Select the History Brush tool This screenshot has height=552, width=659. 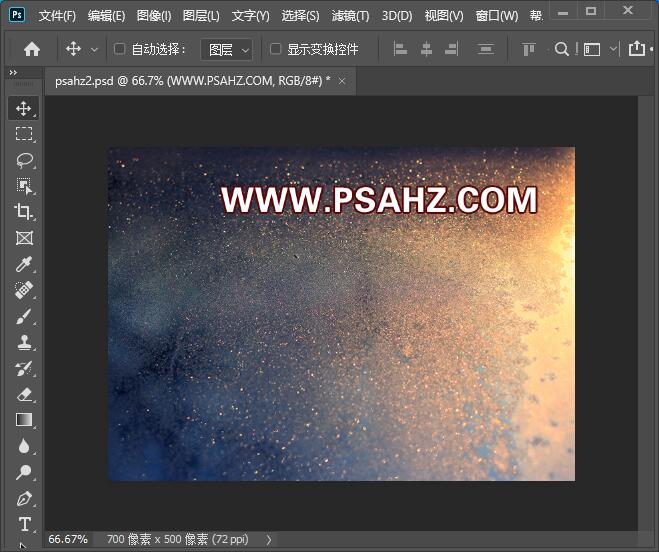24,368
